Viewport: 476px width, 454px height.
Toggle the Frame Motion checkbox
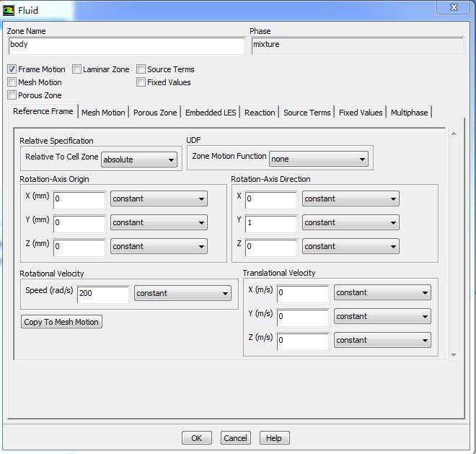tap(12, 69)
